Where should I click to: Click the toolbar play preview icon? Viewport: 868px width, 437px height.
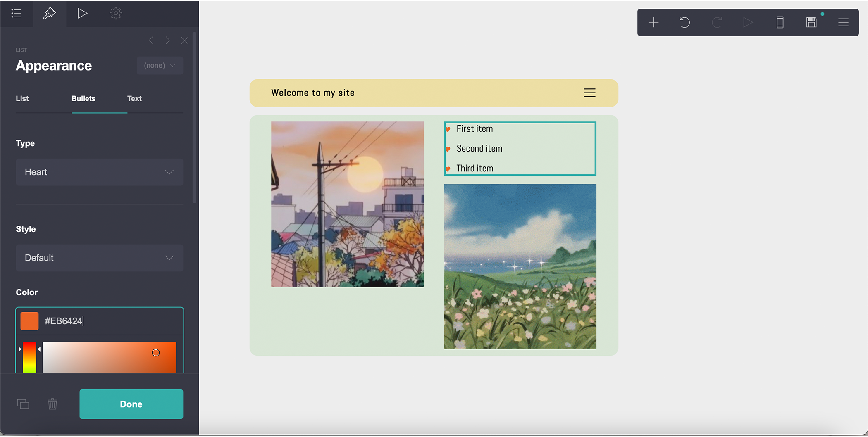pyautogui.click(x=748, y=22)
